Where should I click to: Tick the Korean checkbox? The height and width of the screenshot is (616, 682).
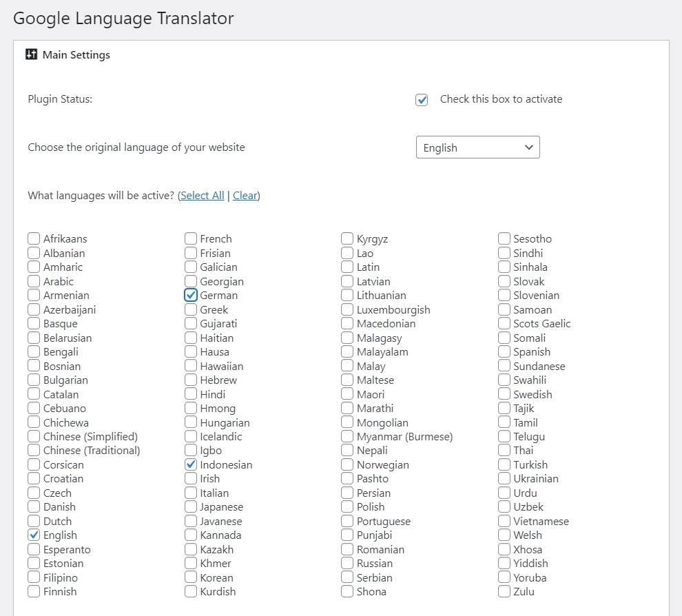(191, 577)
